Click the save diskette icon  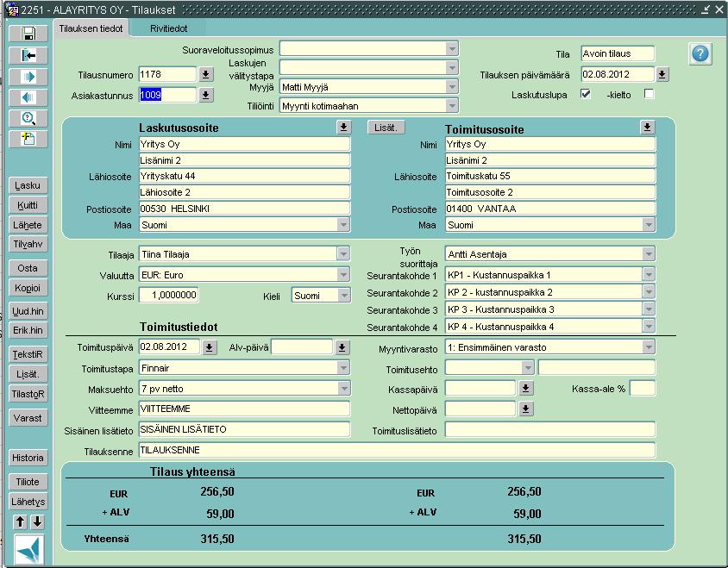28,34
